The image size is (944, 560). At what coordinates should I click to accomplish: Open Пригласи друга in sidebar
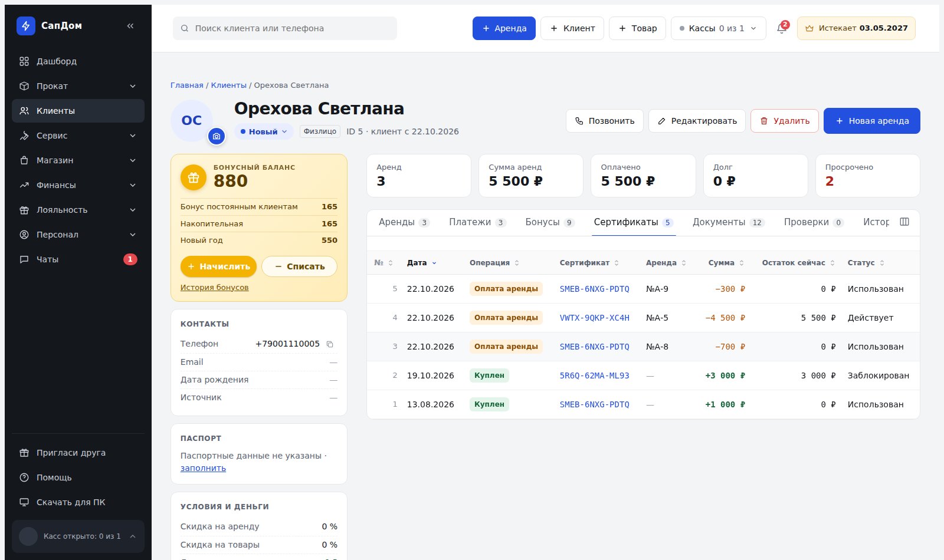tap(78, 453)
